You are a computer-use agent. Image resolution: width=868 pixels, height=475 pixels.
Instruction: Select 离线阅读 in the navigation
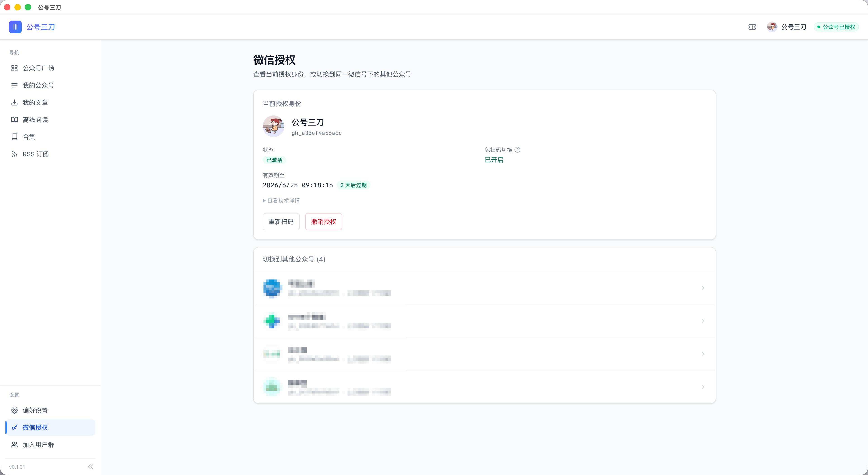(x=51, y=120)
